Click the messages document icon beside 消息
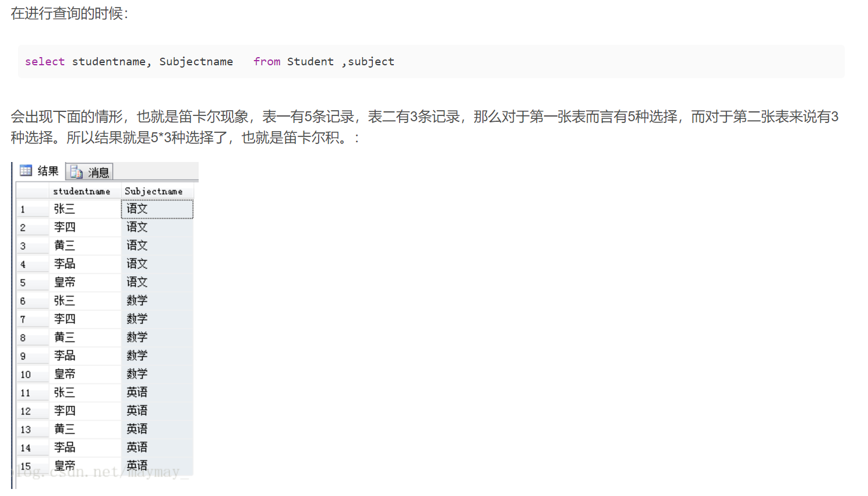 [76, 172]
